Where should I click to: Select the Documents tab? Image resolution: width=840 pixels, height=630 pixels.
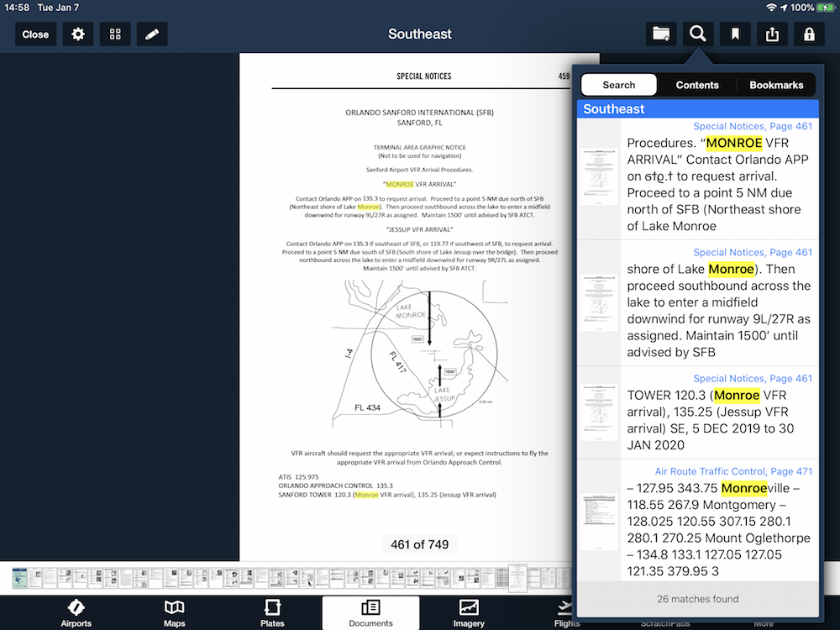[370, 613]
